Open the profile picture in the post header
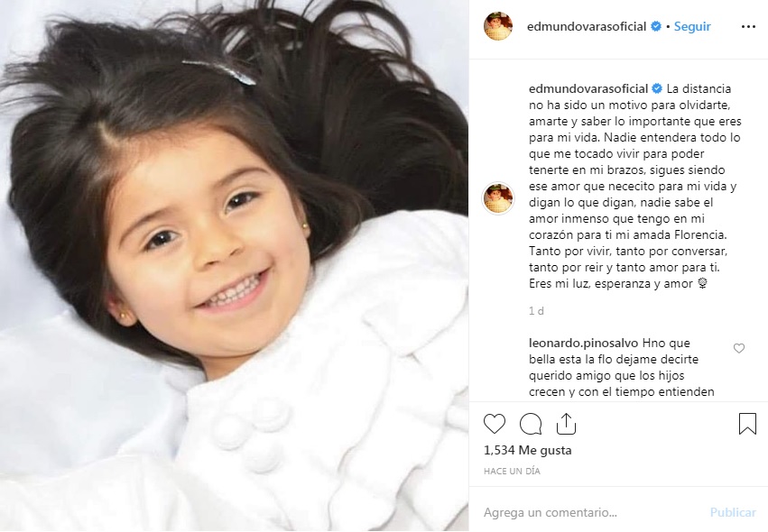The width and height of the screenshot is (768, 532). pyautogui.click(x=498, y=26)
